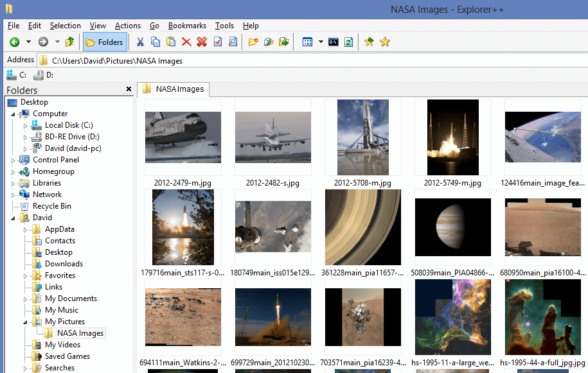Cut selection with the scissors icon
The image size is (588, 373).
(x=140, y=42)
